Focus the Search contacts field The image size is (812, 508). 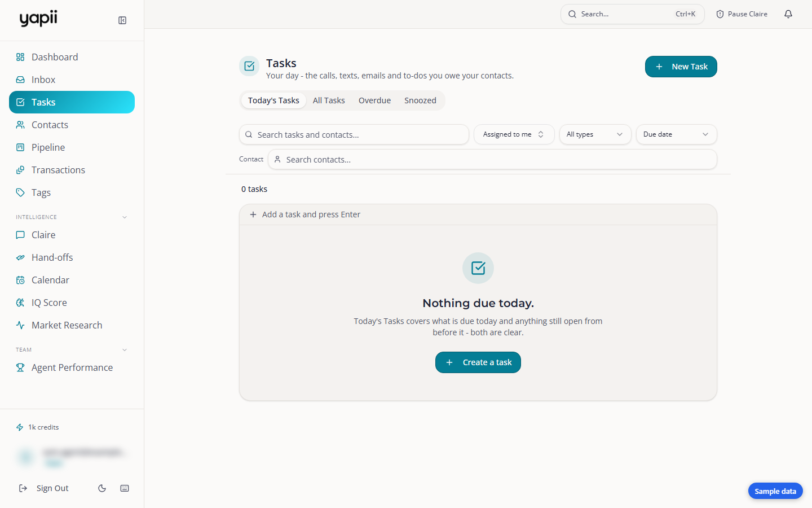tap(492, 159)
